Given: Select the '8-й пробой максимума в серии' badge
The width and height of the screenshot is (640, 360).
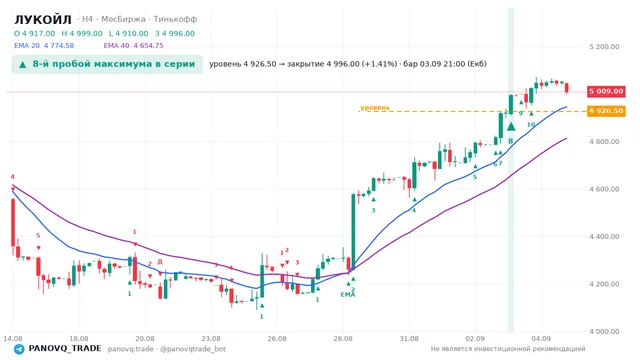Looking at the screenshot, I should pos(107,64).
